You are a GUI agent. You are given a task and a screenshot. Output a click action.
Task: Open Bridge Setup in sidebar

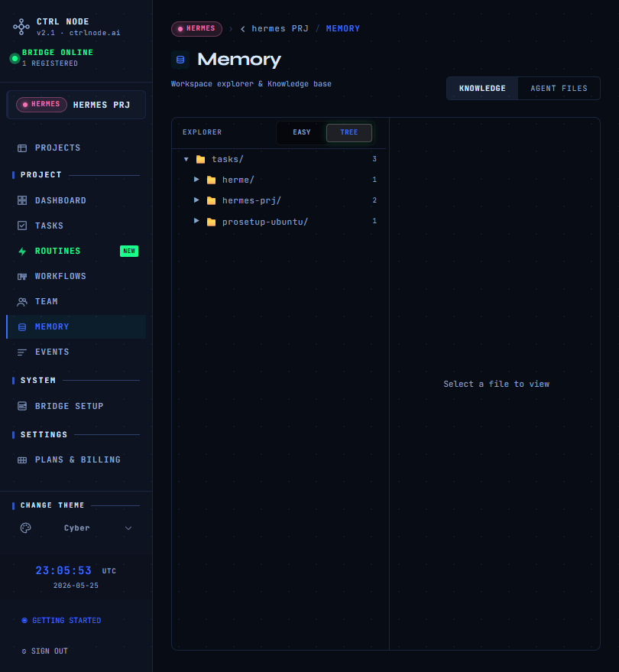pyautogui.click(x=76, y=406)
